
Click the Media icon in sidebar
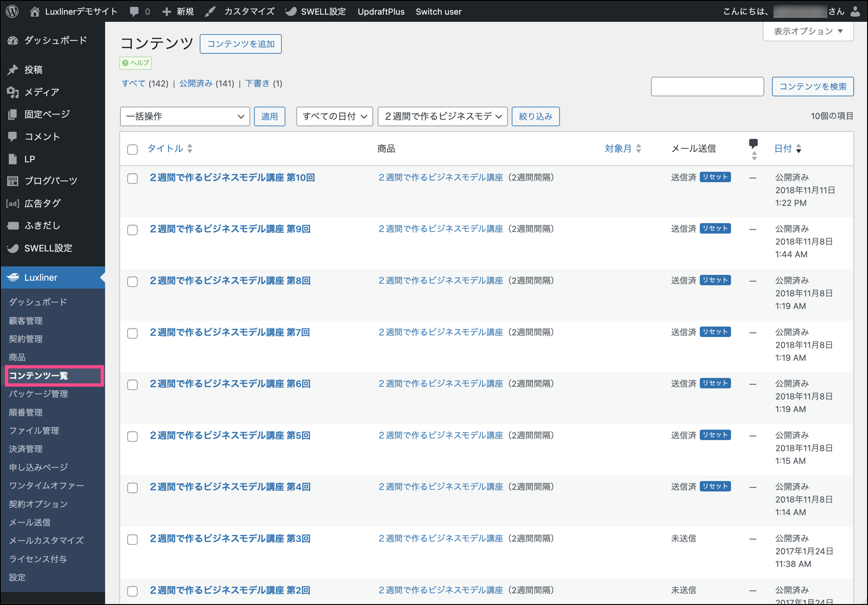tap(13, 92)
